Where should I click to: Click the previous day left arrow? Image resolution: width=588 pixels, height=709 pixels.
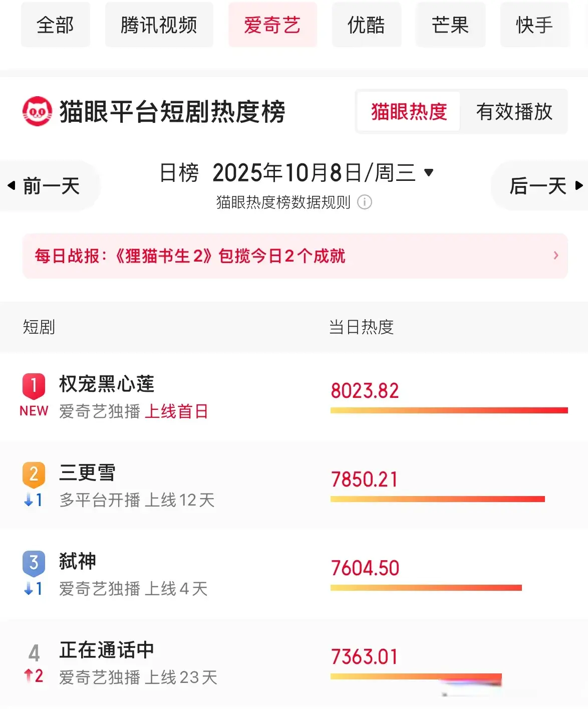(x=12, y=185)
